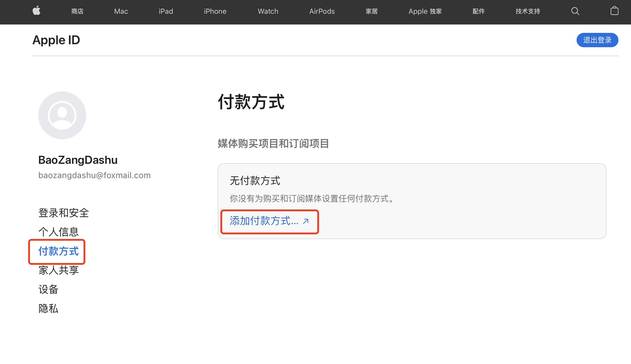
Task: Select 家居 in top navigation
Action: pos(371,11)
